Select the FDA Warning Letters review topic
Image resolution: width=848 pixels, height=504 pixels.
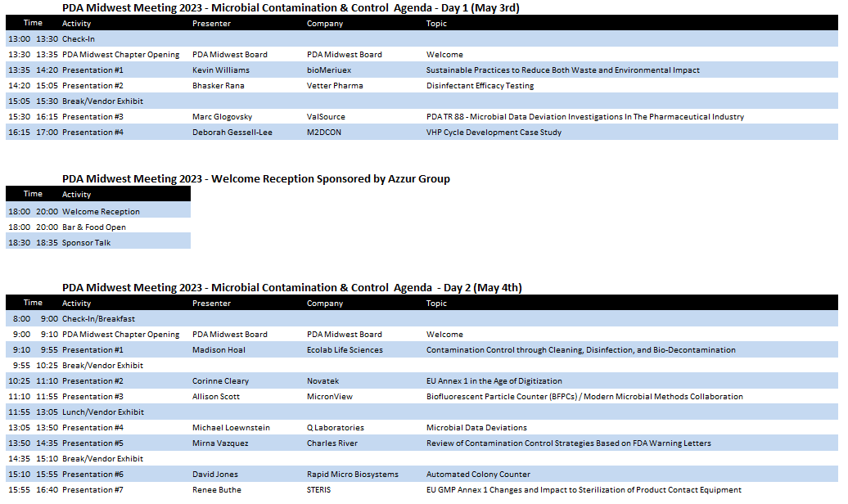click(568, 443)
